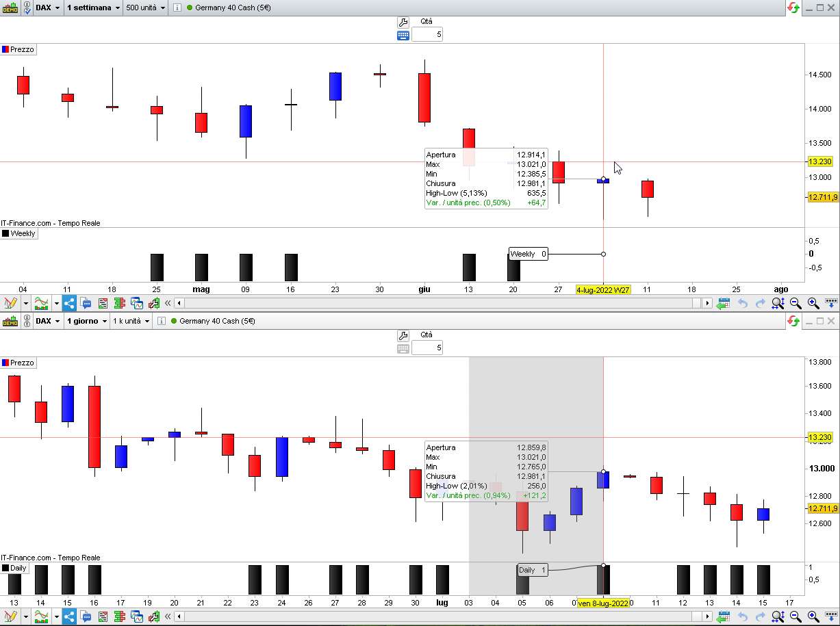
Task: Toggle the chain link icon in daily header
Action: click(26, 321)
